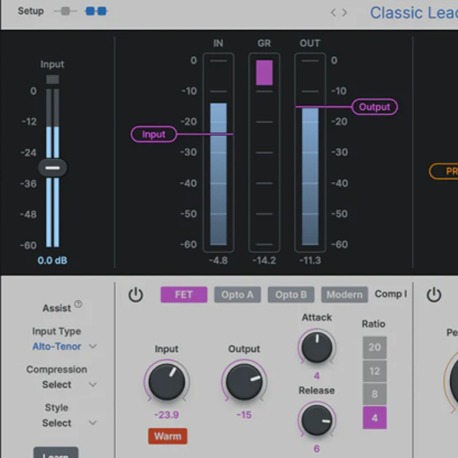Image resolution: width=458 pixels, height=458 pixels.
Task: Switch to Opto A compressor mode
Action: pyautogui.click(x=237, y=295)
